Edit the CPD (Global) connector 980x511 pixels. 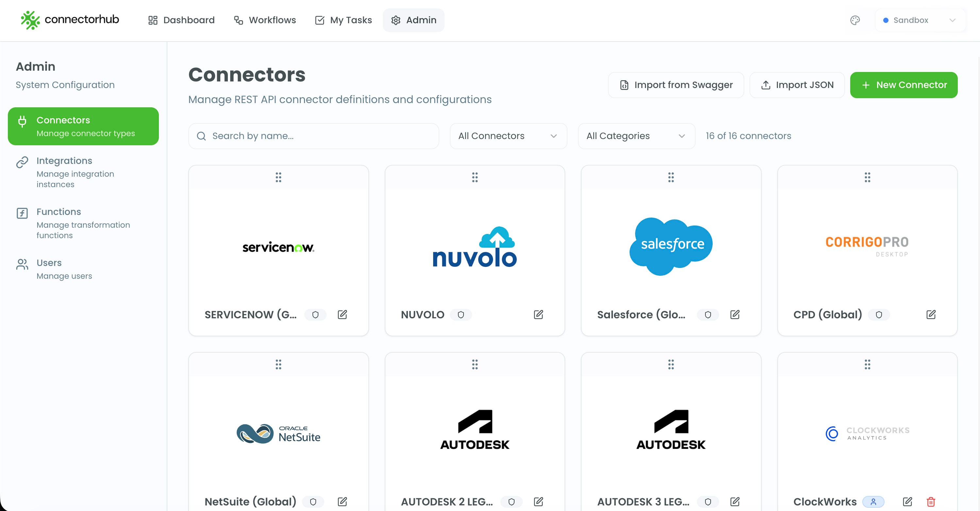[x=931, y=314]
